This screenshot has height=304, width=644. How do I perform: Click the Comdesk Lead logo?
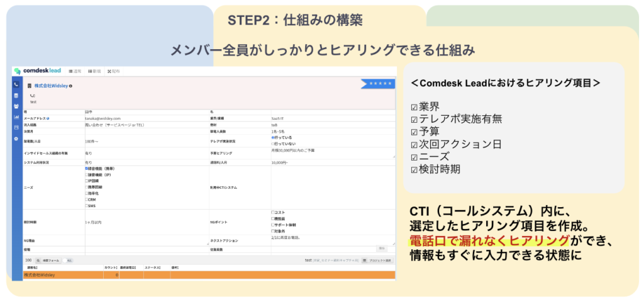(38, 70)
